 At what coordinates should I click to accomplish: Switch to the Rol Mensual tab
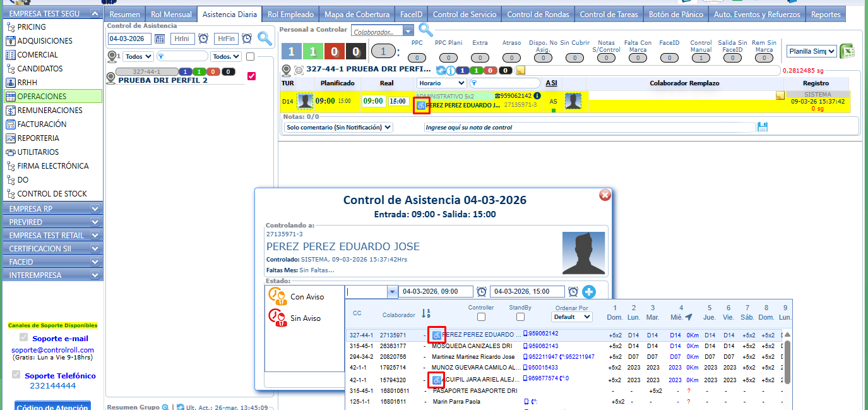pos(170,14)
